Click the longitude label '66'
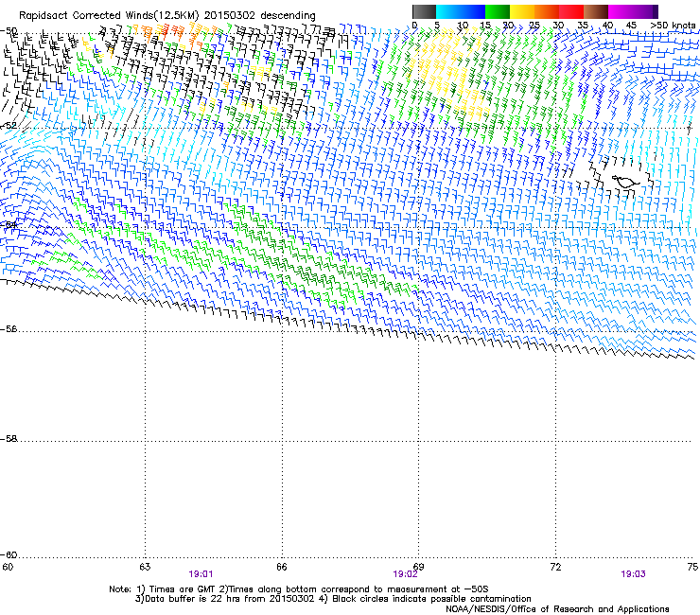The height and width of the screenshot is (615, 700). (x=282, y=567)
